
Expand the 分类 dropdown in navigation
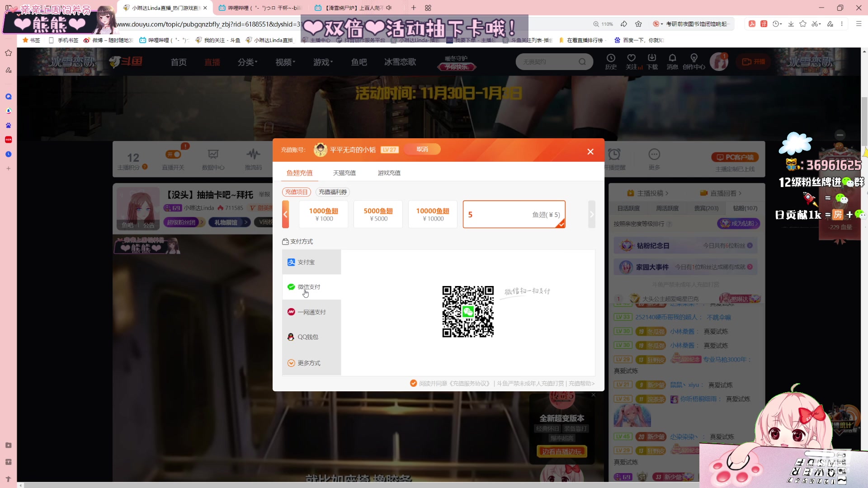click(x=247, y=62)
